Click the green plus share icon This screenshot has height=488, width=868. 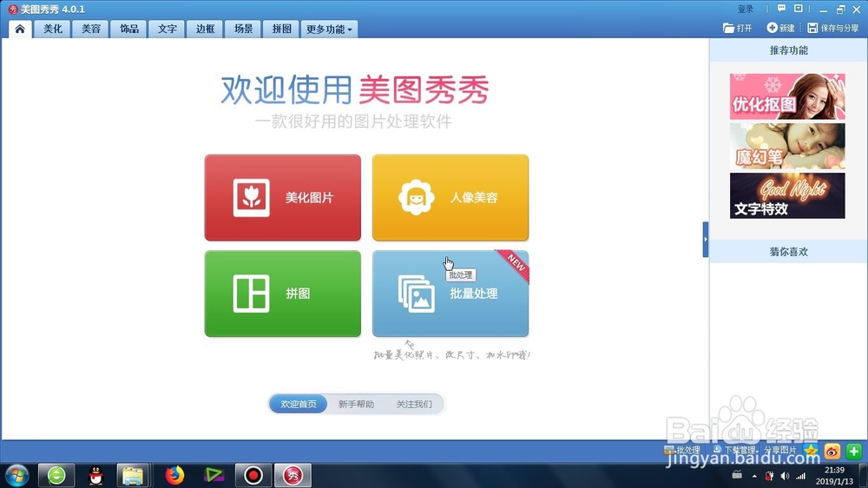853,452
